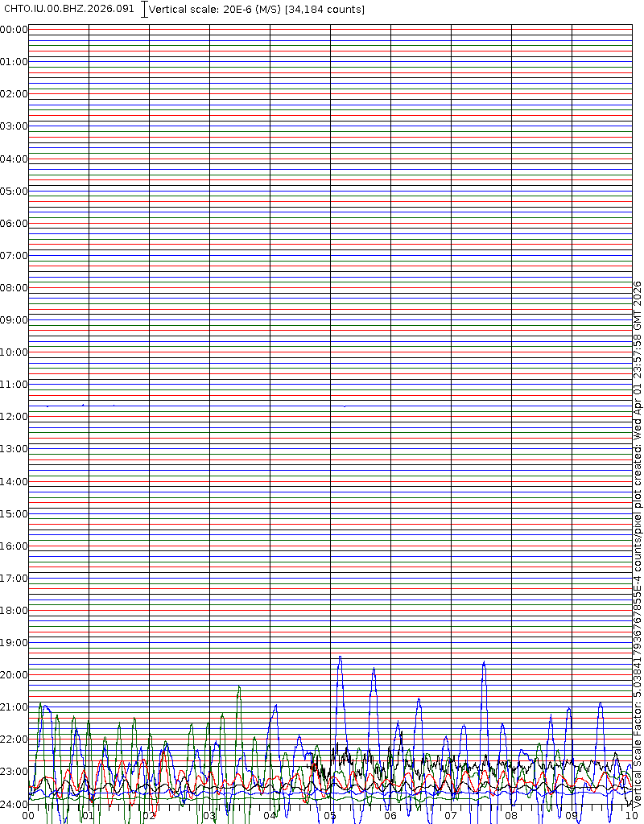Click the CHTO.IU.00.BHZ.2026.091 station title
The height and width of the screenshot is (824, 644).
coord(70,9)
